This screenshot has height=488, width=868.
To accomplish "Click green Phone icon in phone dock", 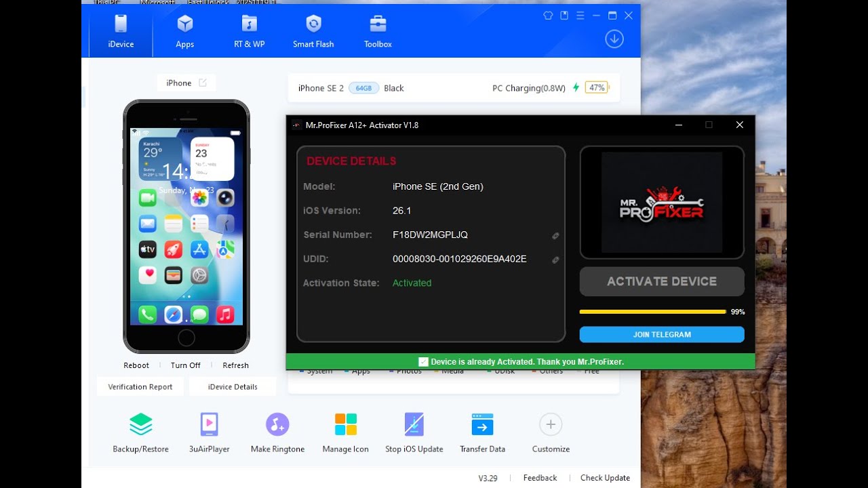I will pos(148,314).
